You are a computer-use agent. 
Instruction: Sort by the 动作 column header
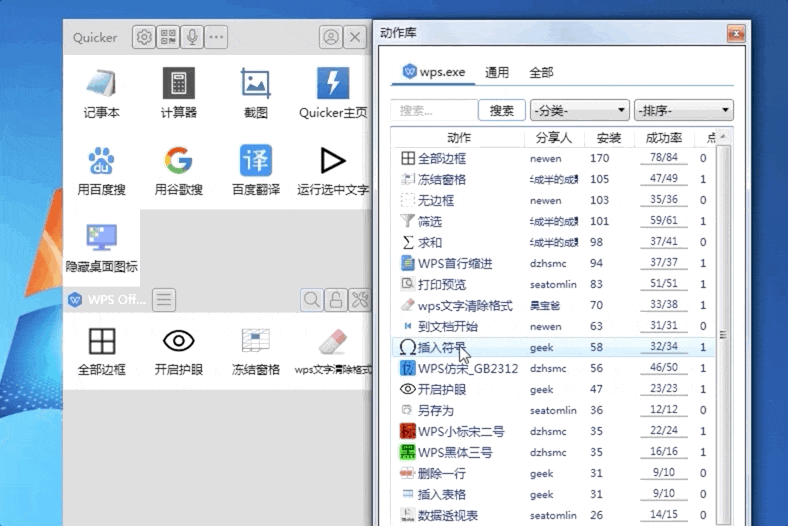[458, 138]
